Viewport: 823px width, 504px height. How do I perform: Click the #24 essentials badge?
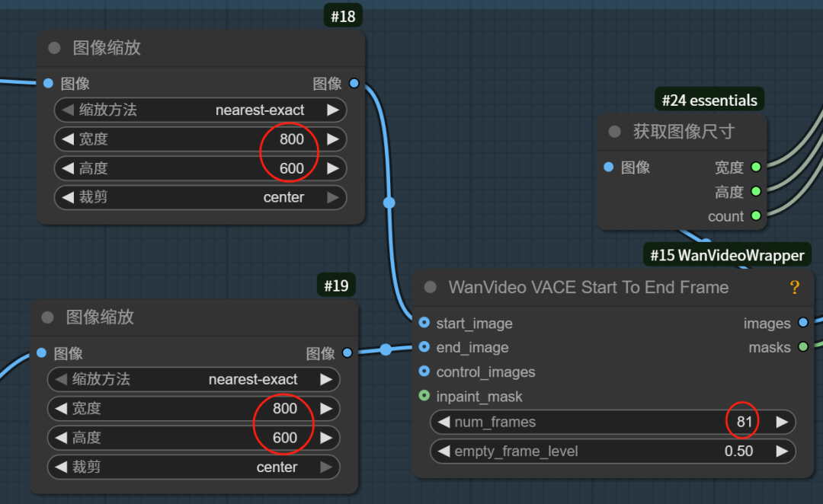709,100
